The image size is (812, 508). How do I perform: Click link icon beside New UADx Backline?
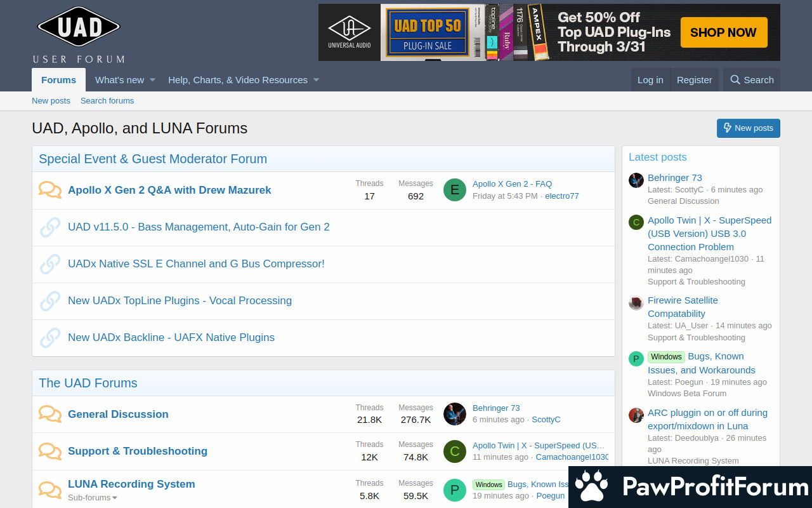(x=50, y=337)
